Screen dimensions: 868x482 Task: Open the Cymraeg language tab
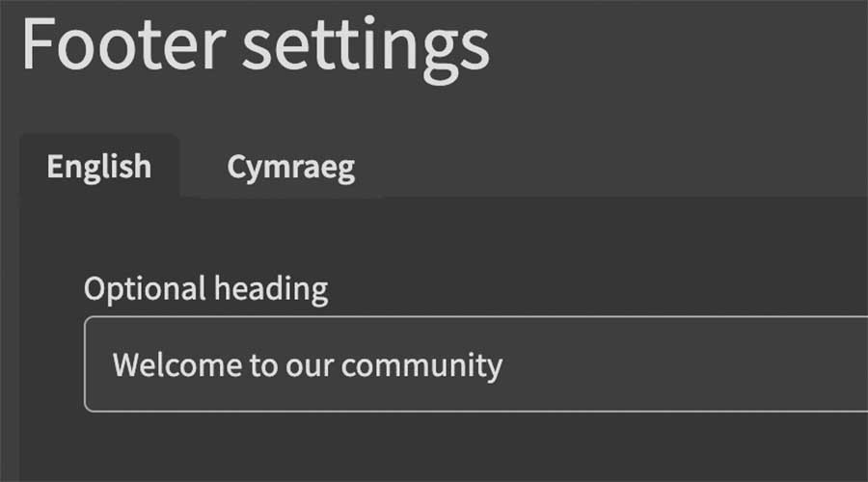[290, 167]
